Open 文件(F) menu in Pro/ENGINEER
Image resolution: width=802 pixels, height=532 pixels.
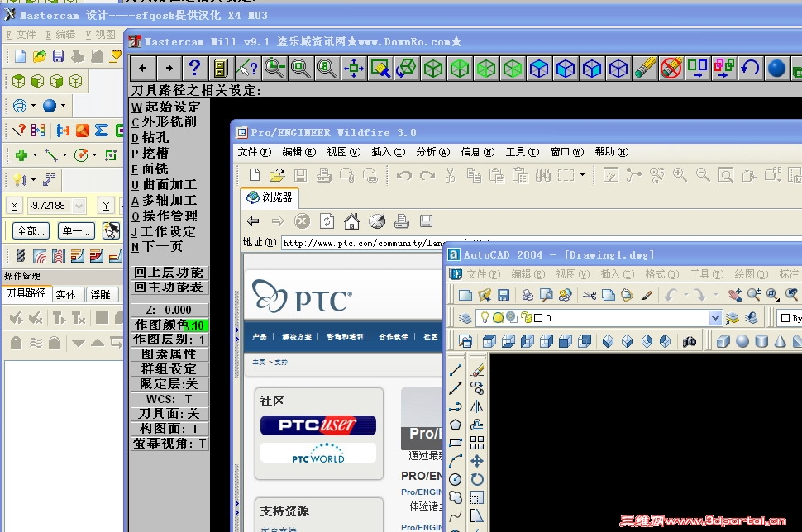tap(254, 152)
